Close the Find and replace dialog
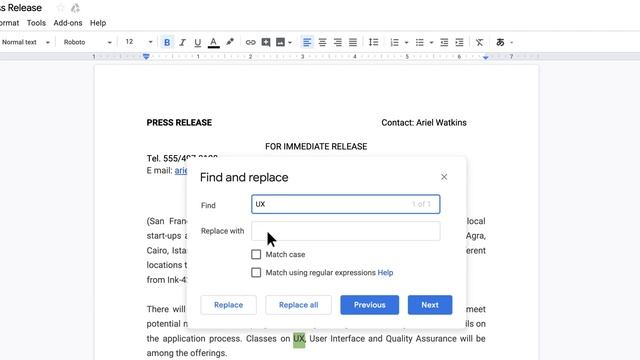 click(444, 177)
